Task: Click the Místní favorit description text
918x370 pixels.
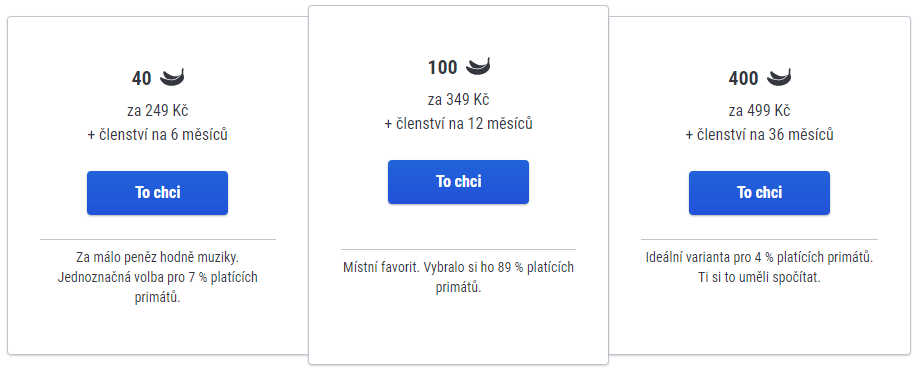Action: coord(458,277)
